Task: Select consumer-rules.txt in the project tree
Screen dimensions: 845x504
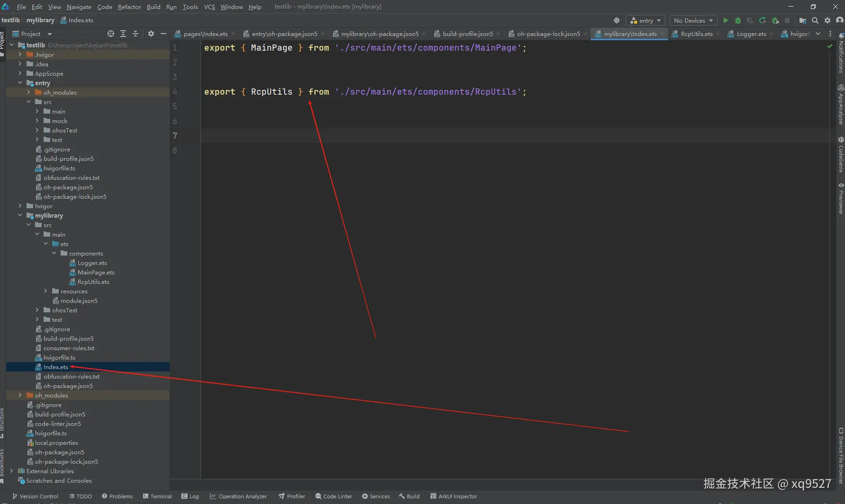Action: [x=69, y=348]
